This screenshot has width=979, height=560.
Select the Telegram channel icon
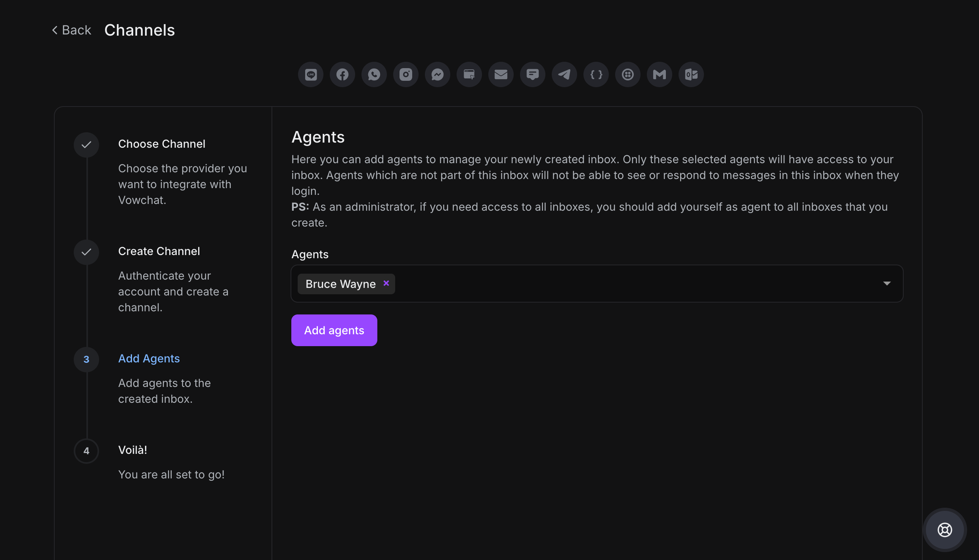click(564, 74)
